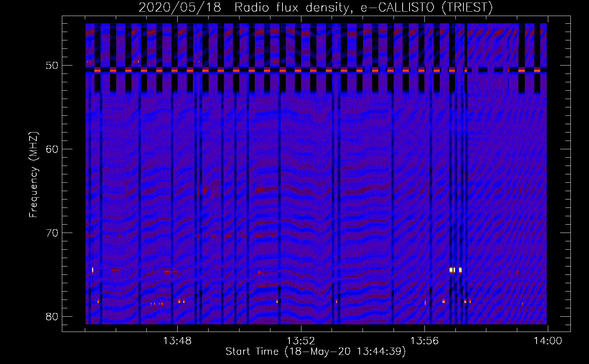Click the 60 frequency tick label

[x=52, y=149]
